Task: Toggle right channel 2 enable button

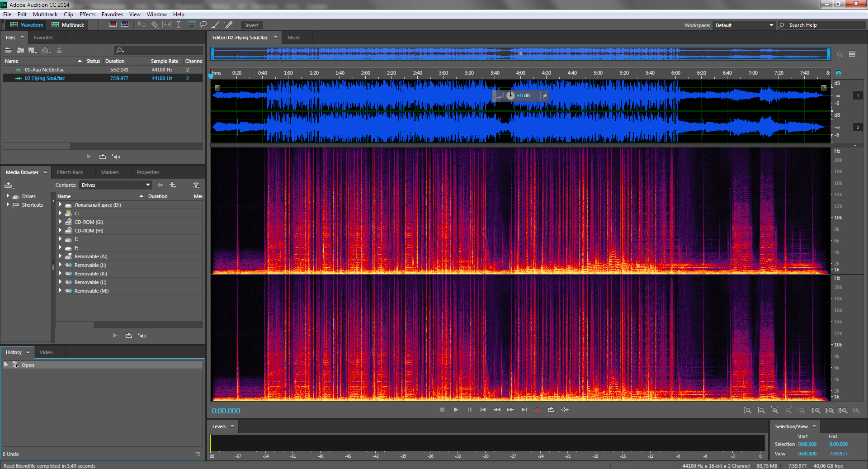Action: coord(858,127)
